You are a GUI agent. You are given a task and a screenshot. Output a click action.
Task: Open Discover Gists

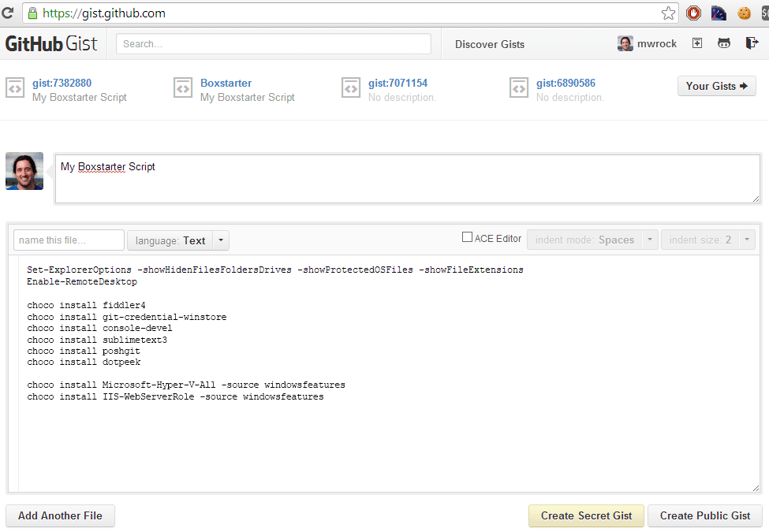pos(490,45)
